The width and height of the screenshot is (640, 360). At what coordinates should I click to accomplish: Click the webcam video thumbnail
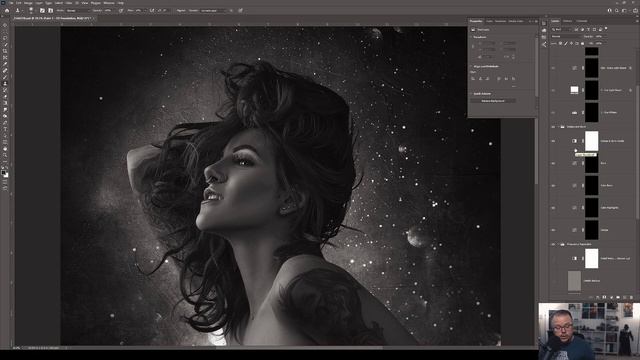point(589,331)
